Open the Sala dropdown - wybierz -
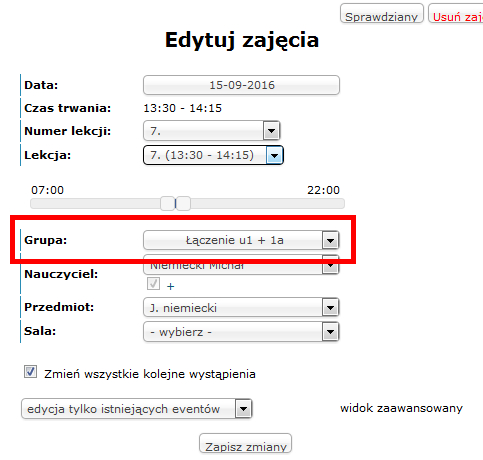The image size is (483, 460). tap(241, 332)
